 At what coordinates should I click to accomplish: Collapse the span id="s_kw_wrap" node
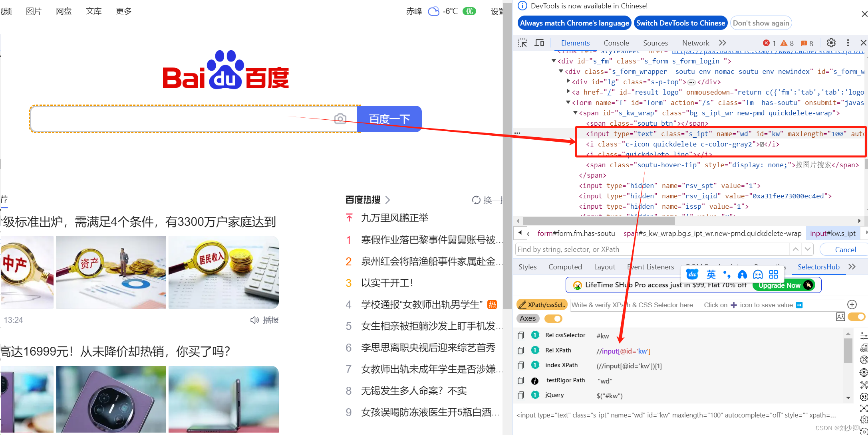click(x=575, y=113)
